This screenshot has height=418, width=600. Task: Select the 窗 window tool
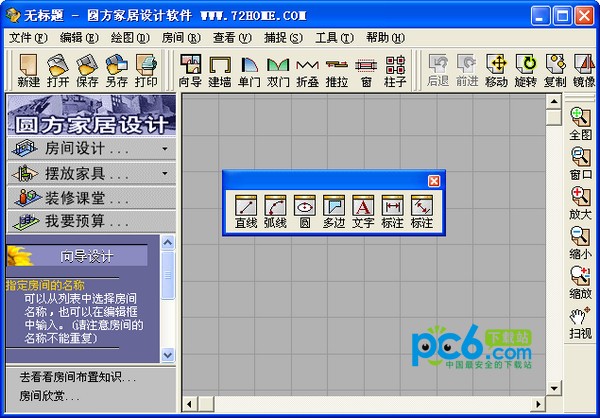(x=366, y=70)
